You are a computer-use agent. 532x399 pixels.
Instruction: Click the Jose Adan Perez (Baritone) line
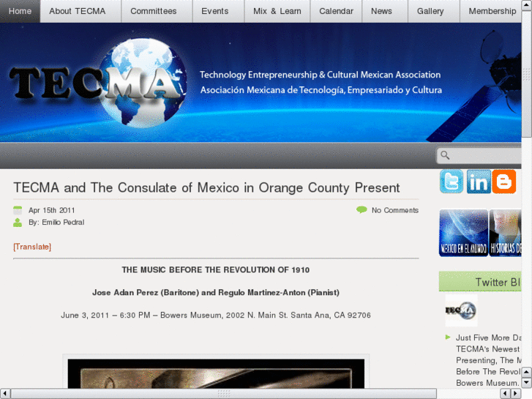click(x=216, y=292)
